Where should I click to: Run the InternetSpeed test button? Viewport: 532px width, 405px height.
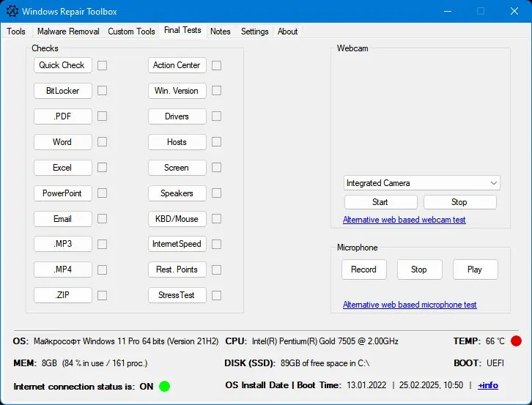[177, 244]
